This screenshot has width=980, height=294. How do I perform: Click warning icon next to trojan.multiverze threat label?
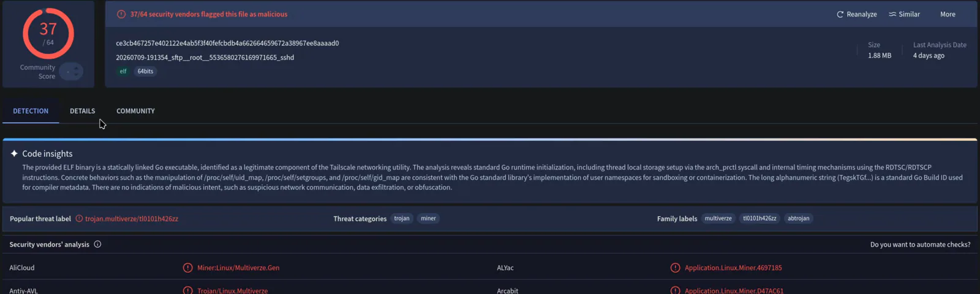coord(78,219)
